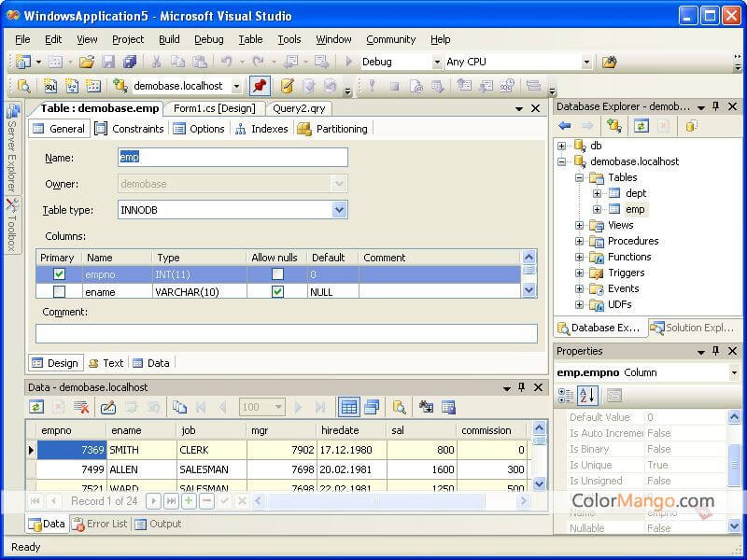This screenshot has height=560, width=747.
Task: Open the Partitioning tab
Action: click(x=332, y=129)
